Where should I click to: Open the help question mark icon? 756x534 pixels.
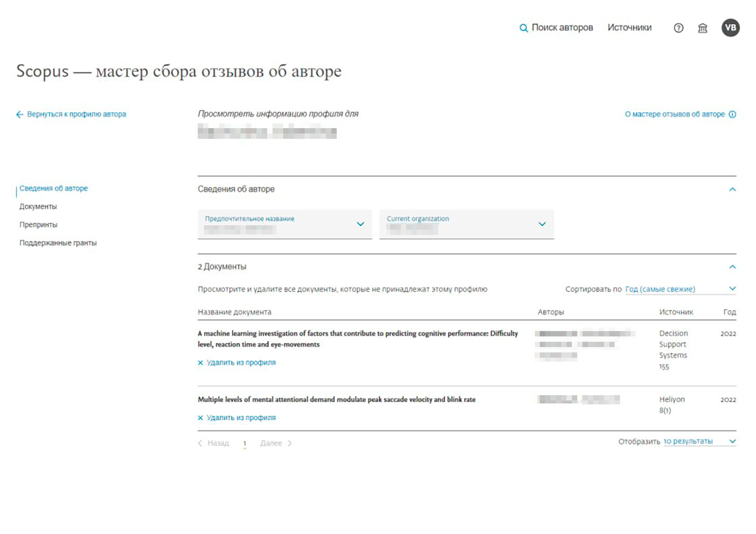tap(678, 28)
